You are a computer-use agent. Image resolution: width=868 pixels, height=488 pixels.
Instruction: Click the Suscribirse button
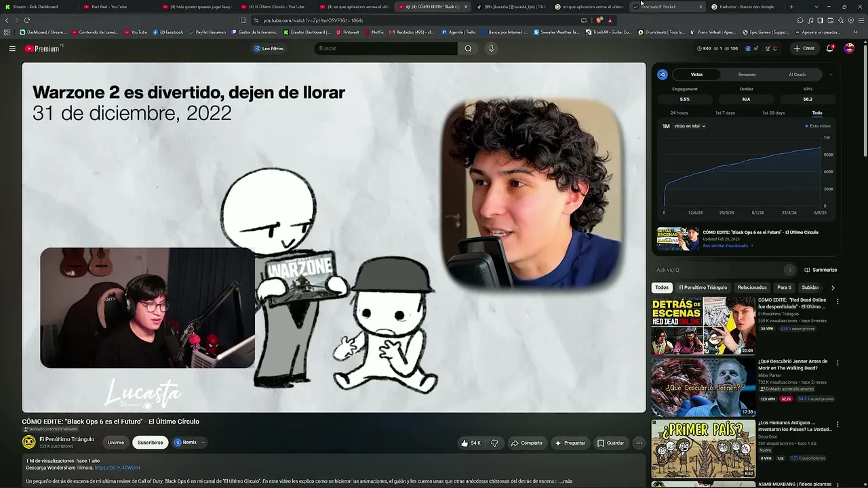click(x=150, y=443)
